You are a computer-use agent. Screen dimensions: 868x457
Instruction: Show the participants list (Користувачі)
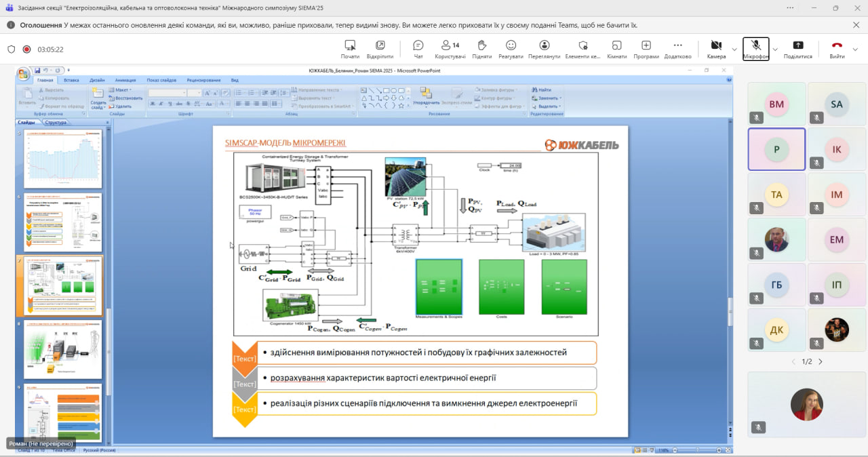[x=450, y=49]
